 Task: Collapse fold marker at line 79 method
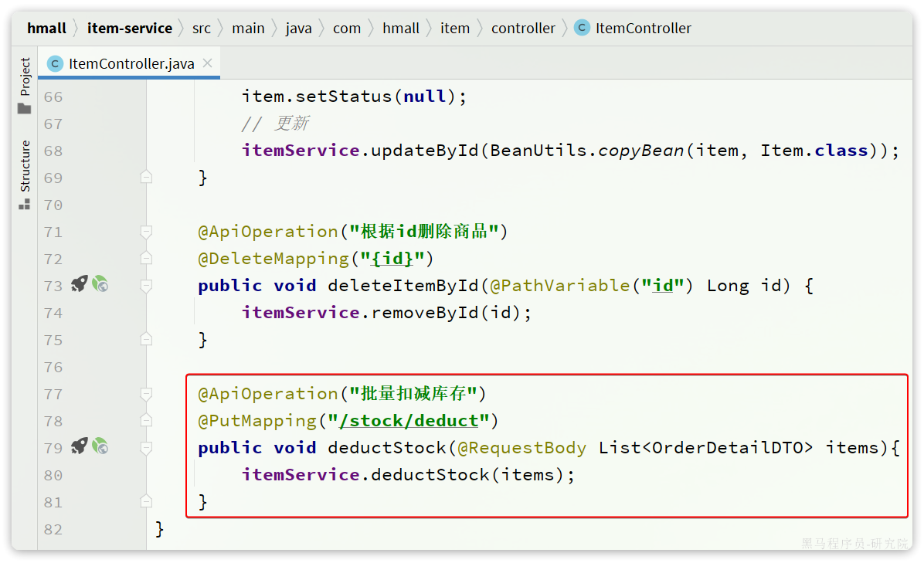[146, 448]
